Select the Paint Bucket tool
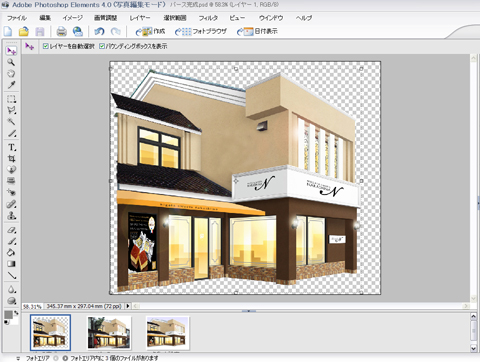 (x=11, y=252)
